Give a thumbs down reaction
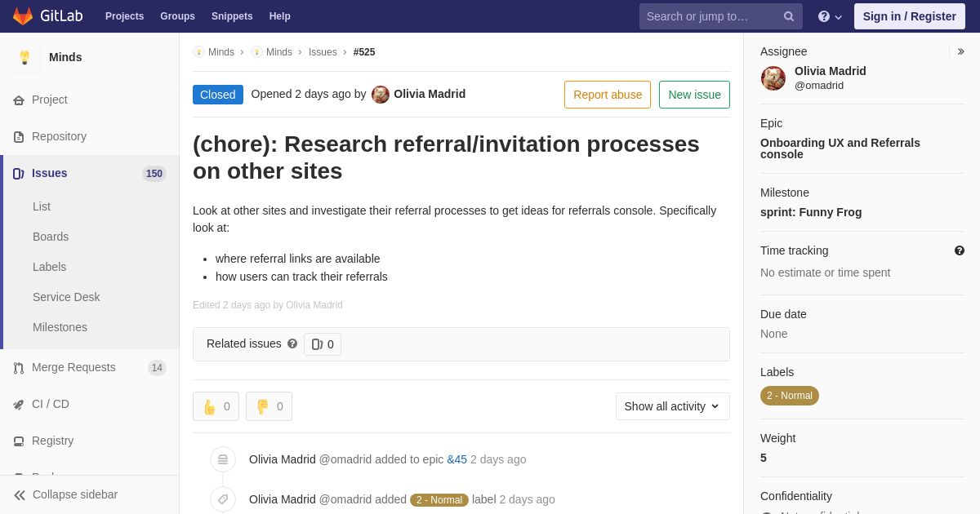The height and width of the screenshot is (514, 980). [269, 406]
